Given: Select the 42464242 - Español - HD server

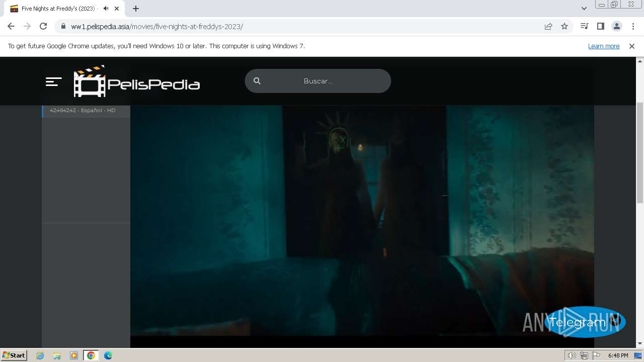Looking at the screenshot, I should click(x=86, y=110).
